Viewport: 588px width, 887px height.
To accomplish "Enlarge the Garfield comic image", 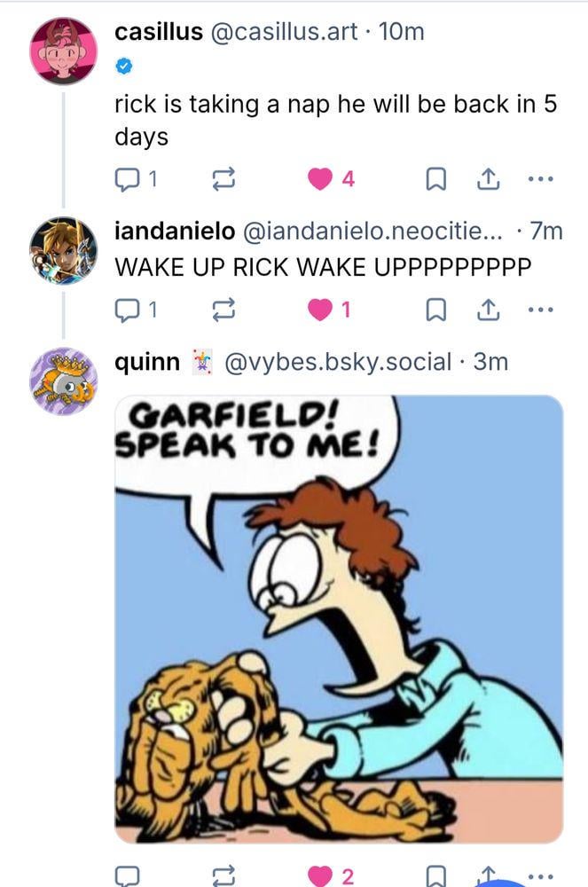I will coord(339,618).
